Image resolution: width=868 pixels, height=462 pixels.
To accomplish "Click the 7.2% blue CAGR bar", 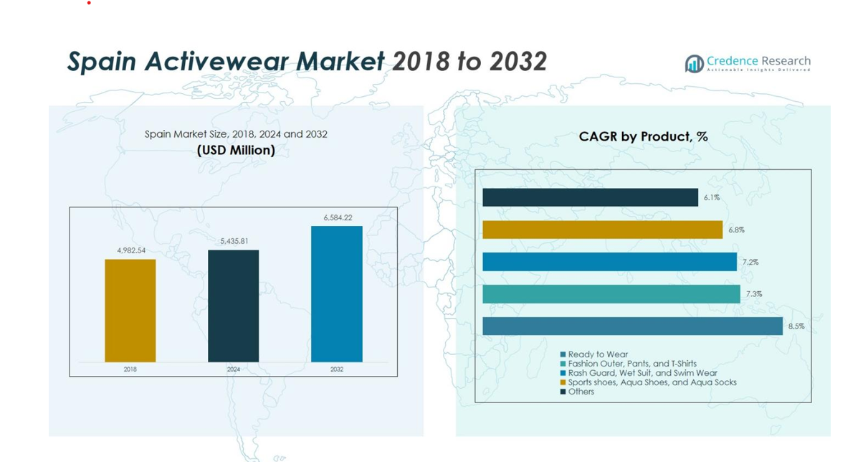I will (609, 262).
